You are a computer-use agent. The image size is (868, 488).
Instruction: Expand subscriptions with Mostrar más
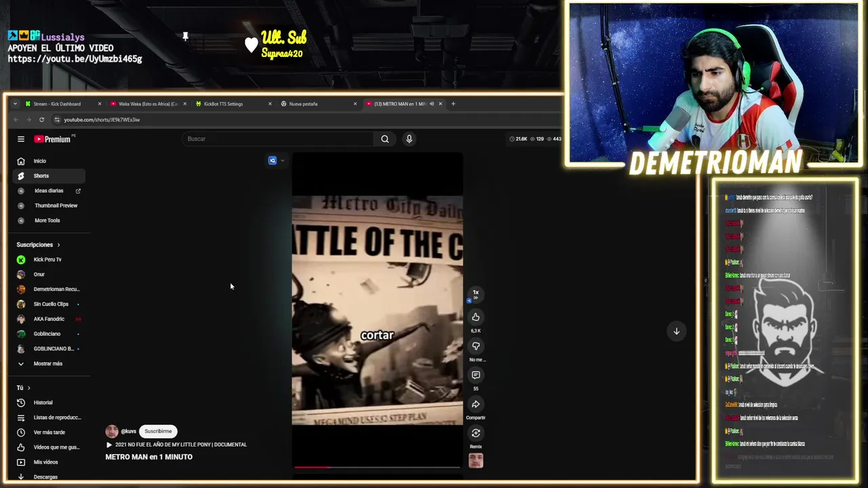click(49, 364)
